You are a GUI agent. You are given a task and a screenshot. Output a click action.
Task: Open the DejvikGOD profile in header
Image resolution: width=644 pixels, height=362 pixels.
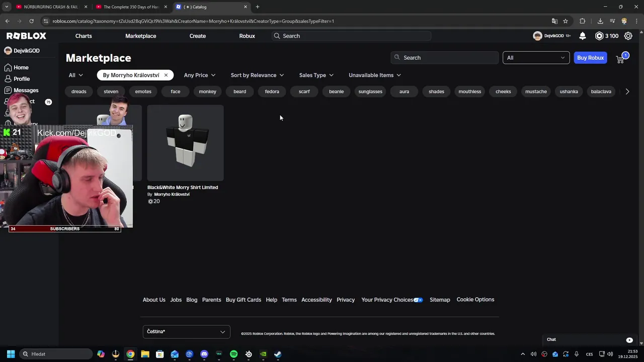[x=551, y=36]
